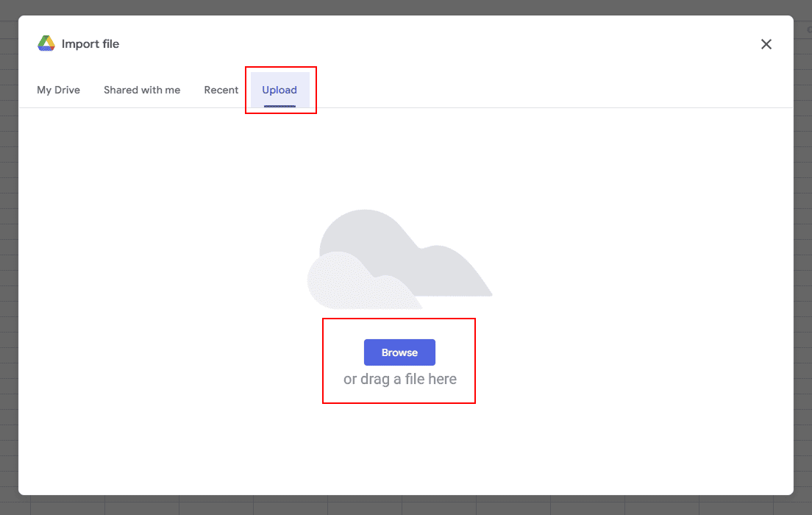The width and height of the screenshot is (812, 515).
Task: Click dimmed spreadsheet area above the dialog
Action: 405,7
